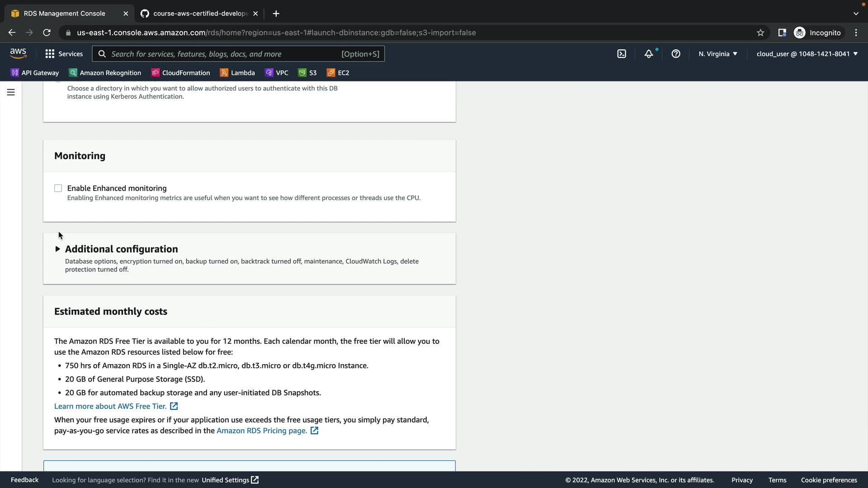
Task: Open cloud_user account dropdown
Action: [807, 54]
